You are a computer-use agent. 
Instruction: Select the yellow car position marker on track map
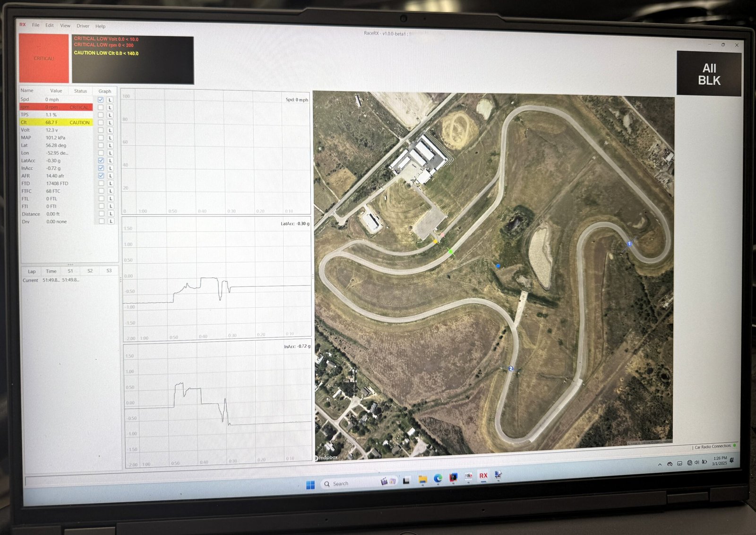click(435, 241)
